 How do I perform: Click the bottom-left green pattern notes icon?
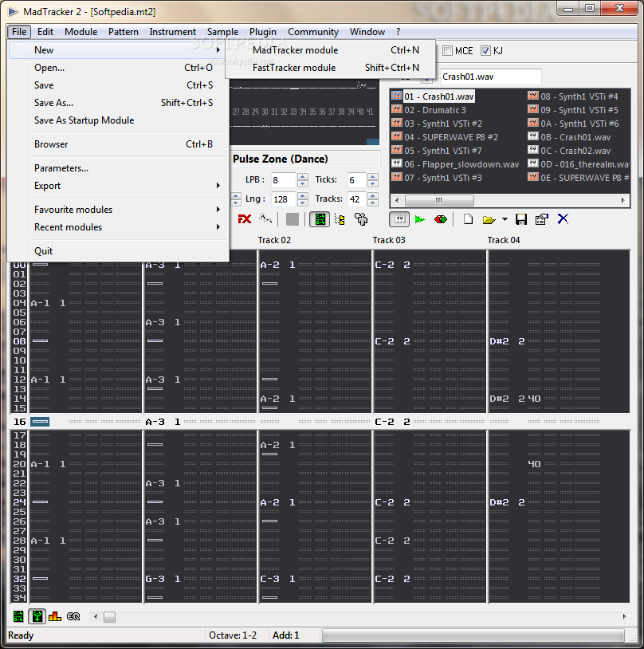[x=18, y=616]
